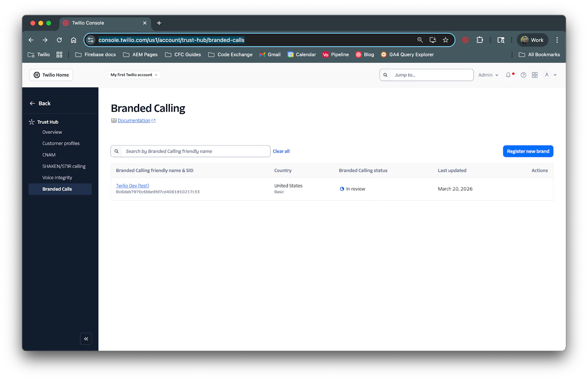Open the Twilio products grid icon

tap(535, 75)
